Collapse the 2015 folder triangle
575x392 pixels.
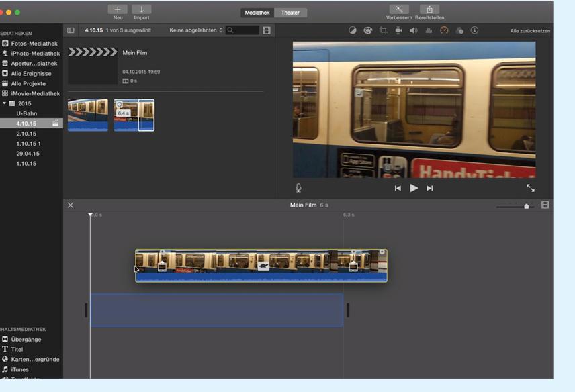[x=5, y=103]
